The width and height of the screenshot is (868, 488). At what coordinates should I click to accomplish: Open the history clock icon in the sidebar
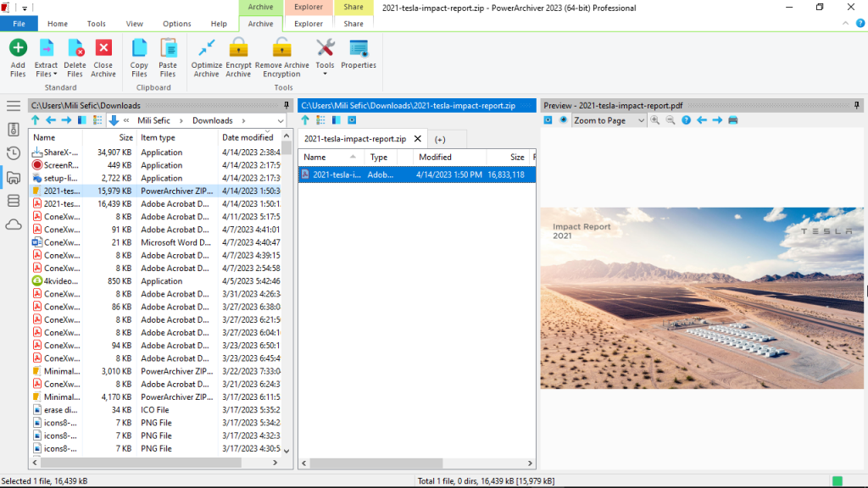tap(14, 153)
